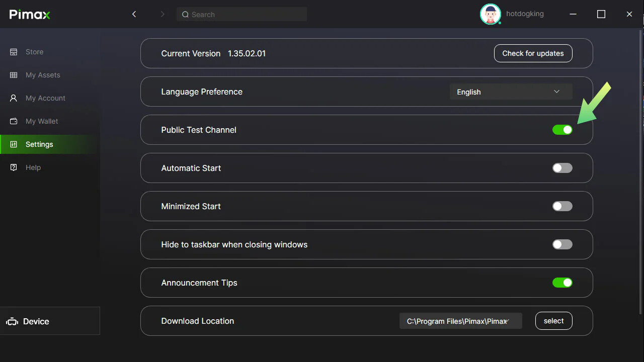Open the hotdogking profile avatar
The width and height of the screenshot is (644, 362).
(490, 14)
